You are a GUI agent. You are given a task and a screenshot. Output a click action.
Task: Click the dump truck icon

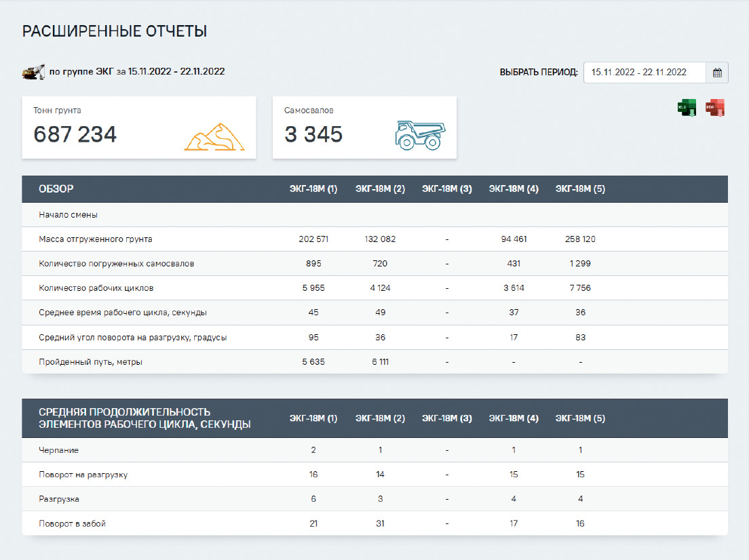click(420, 134)
